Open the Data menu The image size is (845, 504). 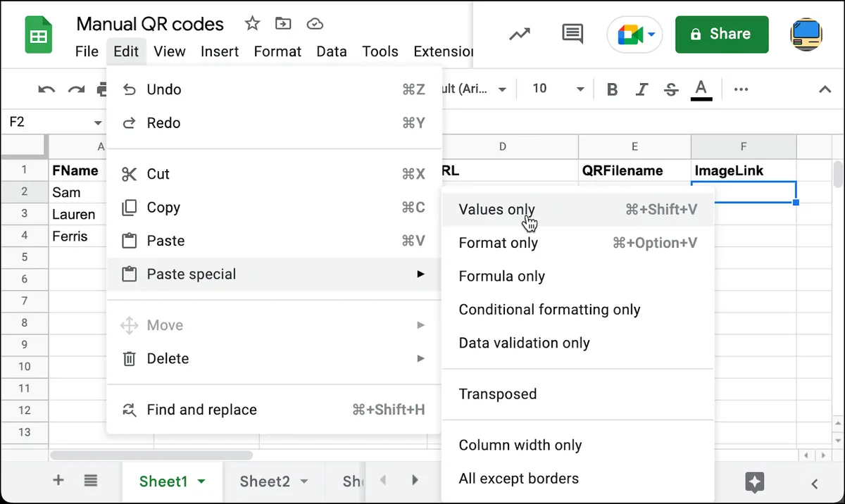pos(332,51)
